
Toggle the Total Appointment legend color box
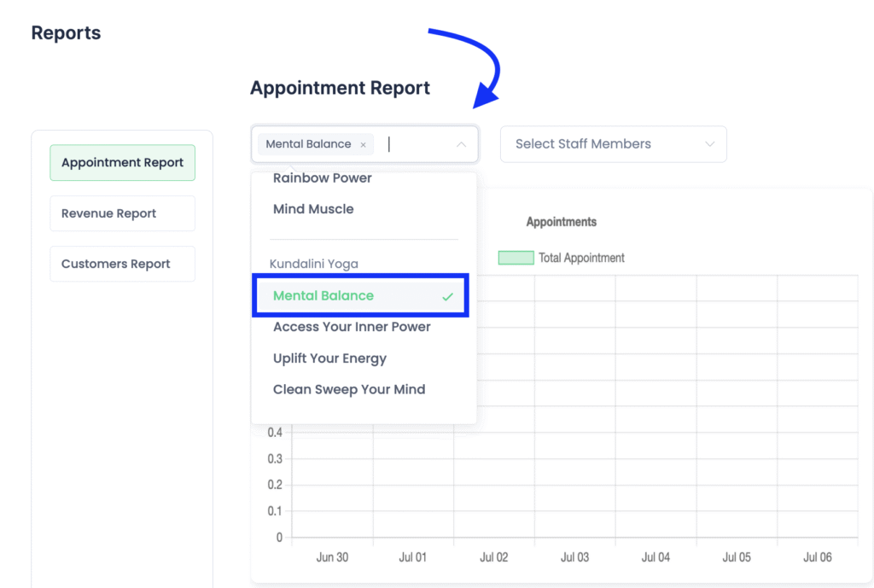pyautogui.click(x=516, y=258)
